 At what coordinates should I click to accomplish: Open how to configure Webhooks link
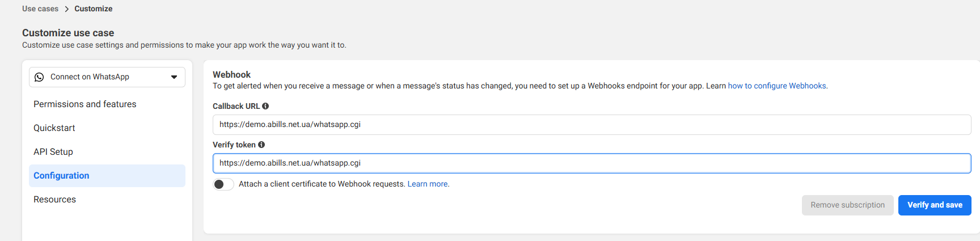click(x=777, y=86)
